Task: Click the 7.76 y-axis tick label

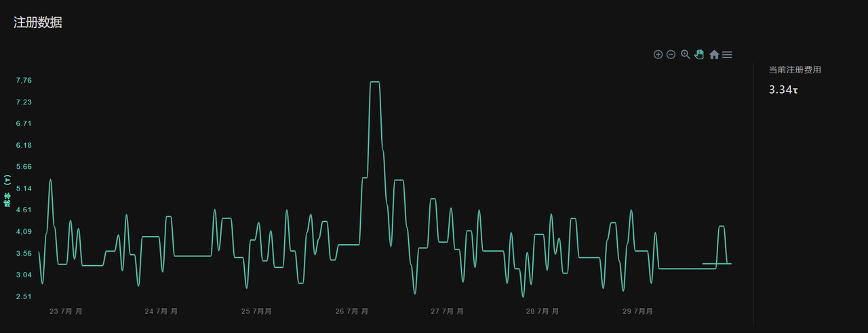Action: [24, 81]
